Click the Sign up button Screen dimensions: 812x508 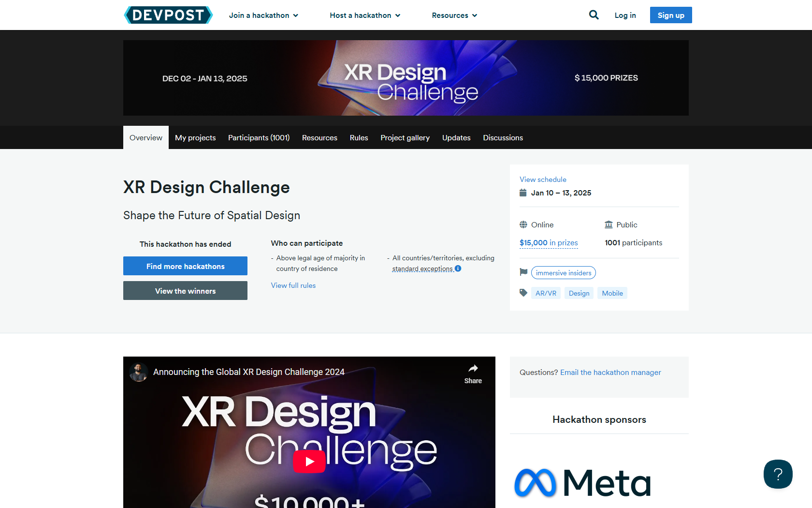point(671,15)
